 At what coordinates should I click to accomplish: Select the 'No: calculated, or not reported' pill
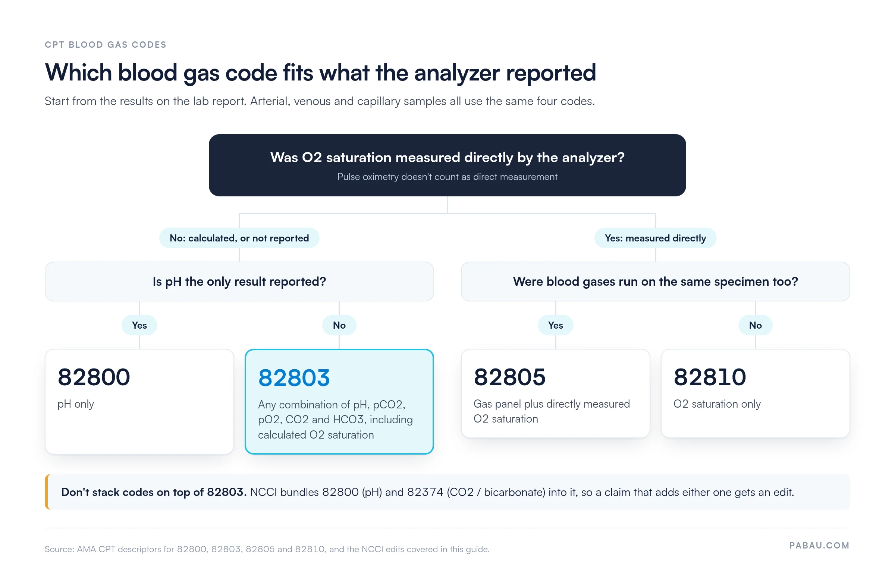tap(239, 238)
